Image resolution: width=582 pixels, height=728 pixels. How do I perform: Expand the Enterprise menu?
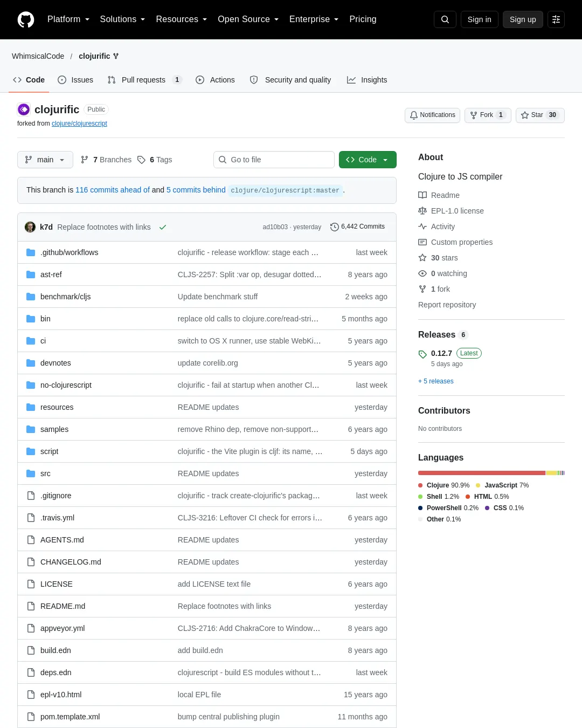[x=314, y=19]
